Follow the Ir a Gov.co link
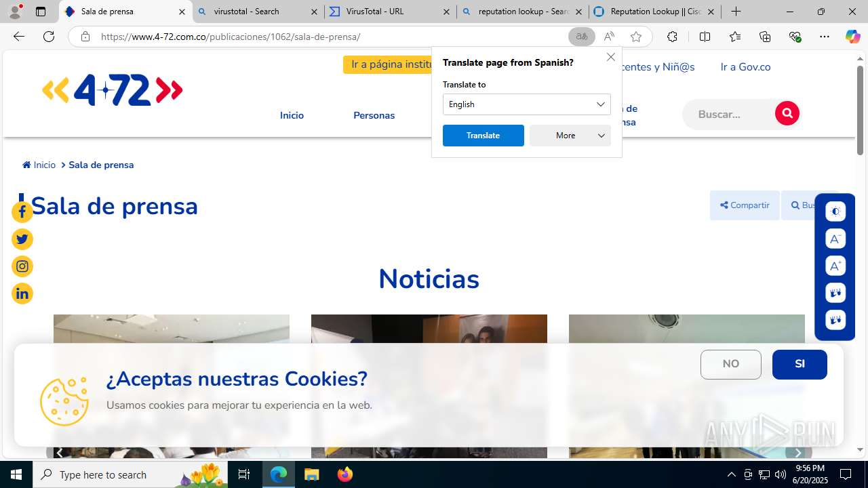 point(745,66)
